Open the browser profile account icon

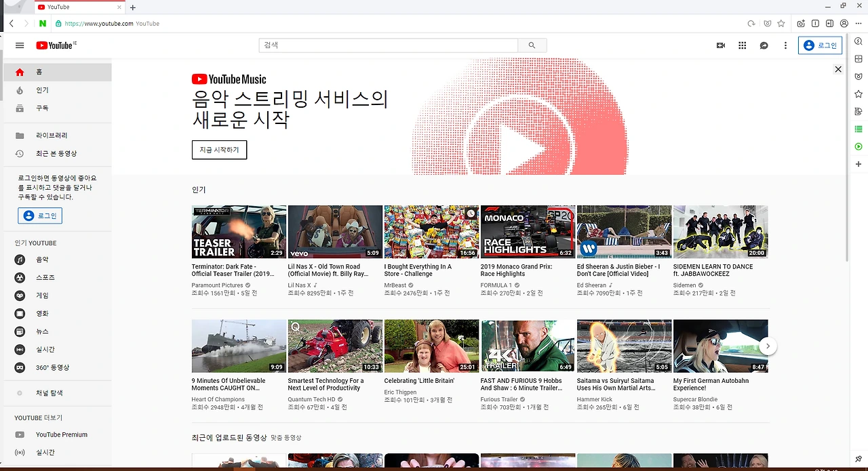[x=844, y=23]
